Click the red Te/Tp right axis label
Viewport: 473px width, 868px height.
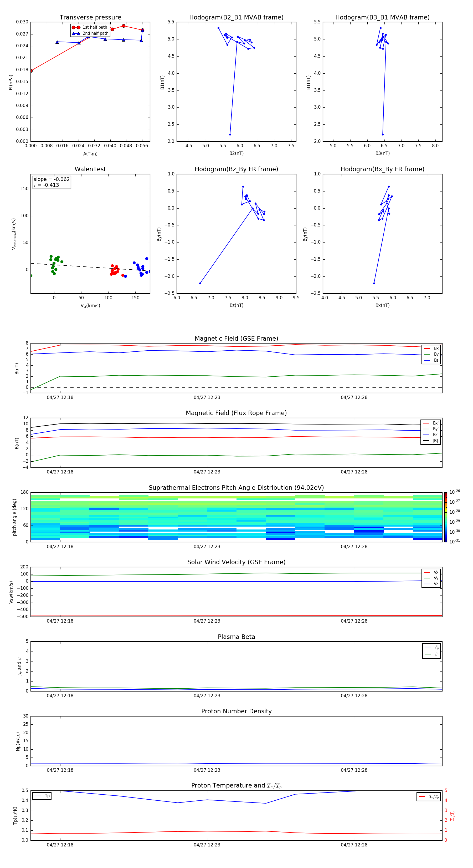click(x=453, y=816)
